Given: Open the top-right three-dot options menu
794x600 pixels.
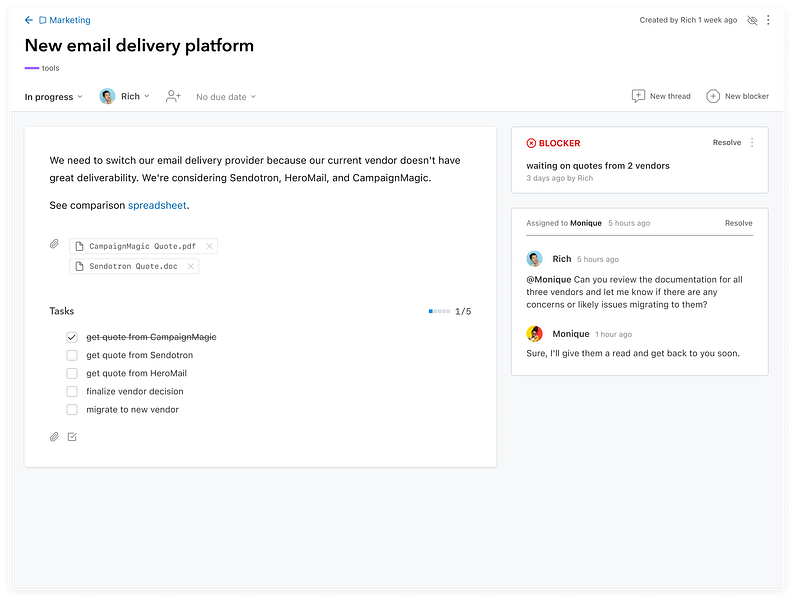Looking at the screenshot, I should [768, 20].
